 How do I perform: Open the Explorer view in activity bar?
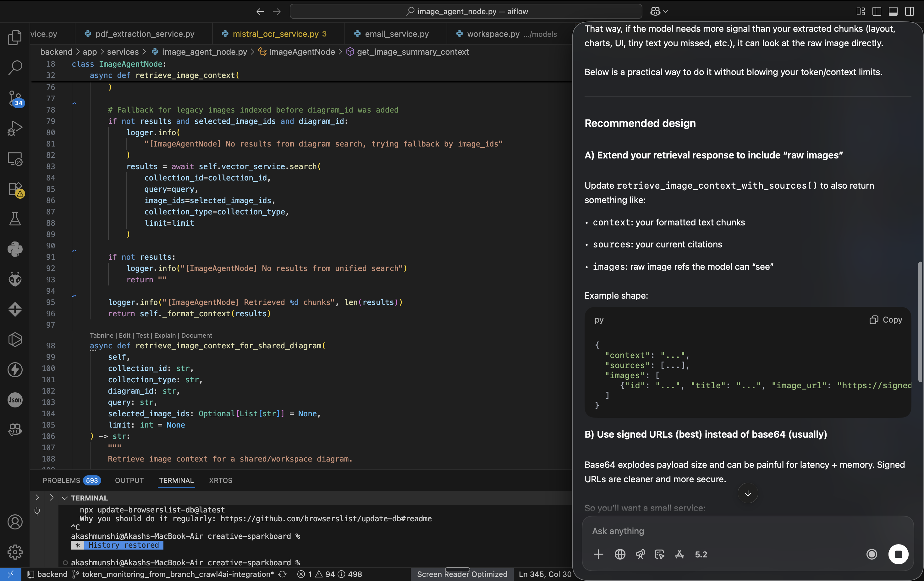point(14,37)
